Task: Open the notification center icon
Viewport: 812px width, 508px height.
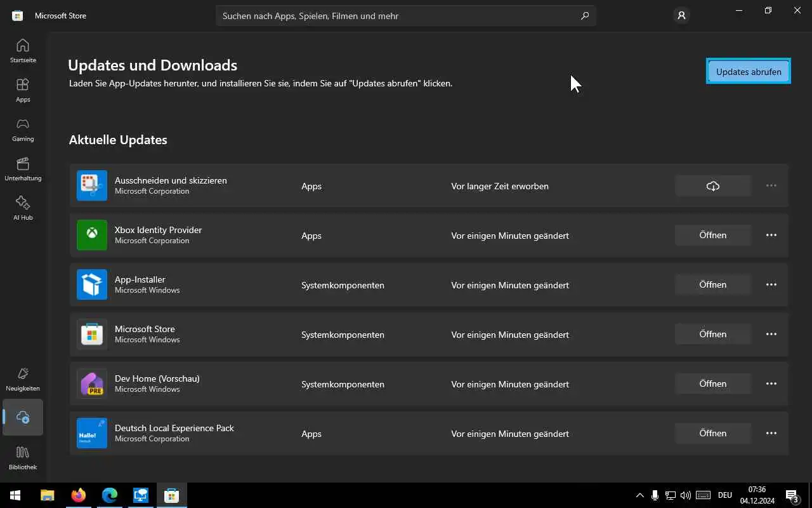Action: coord(793,495)
